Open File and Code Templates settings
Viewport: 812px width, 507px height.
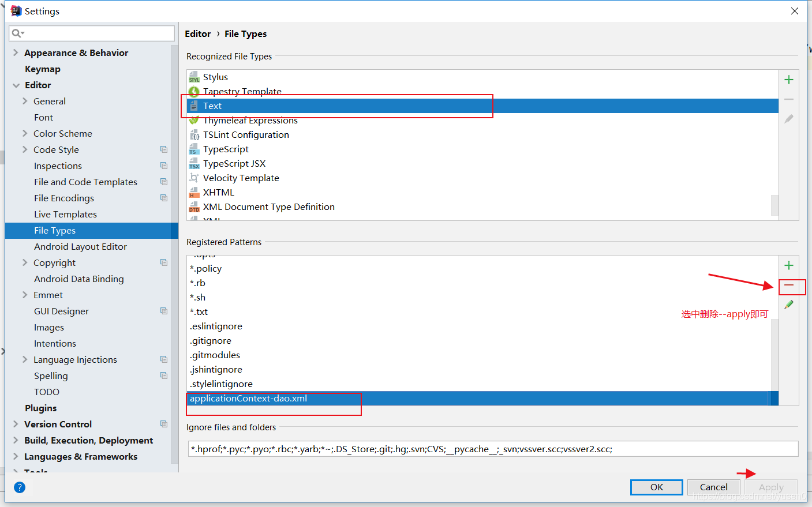click(x=85, y=182)
